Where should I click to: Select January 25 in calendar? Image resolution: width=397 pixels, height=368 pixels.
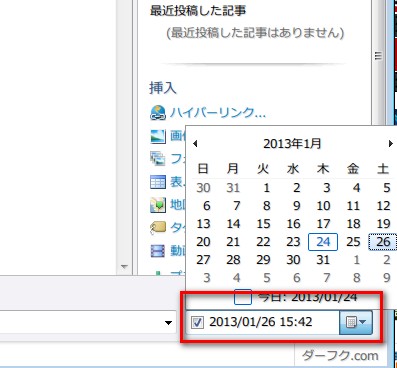click(353, 242)
